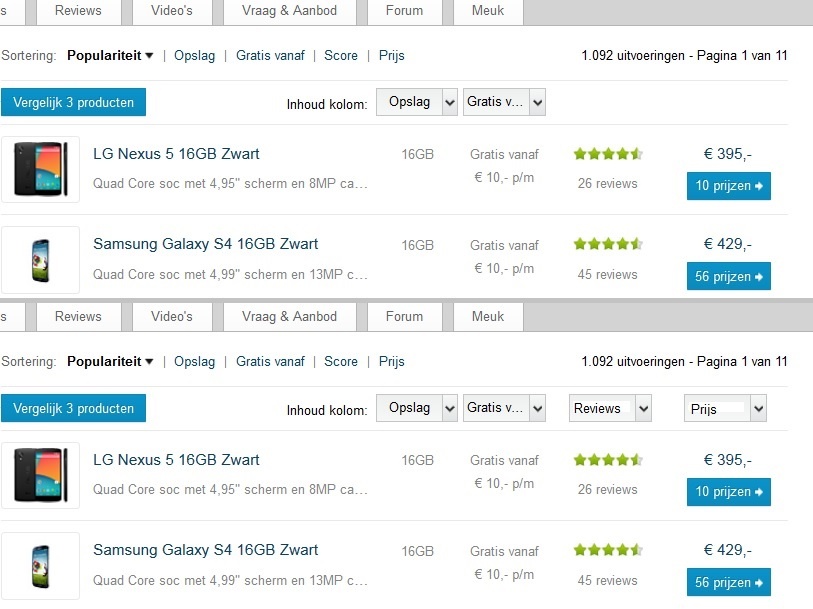
Task: Open the Video's tab in the lower page copy
Action: pyautogui.click(x=172, y=317)
